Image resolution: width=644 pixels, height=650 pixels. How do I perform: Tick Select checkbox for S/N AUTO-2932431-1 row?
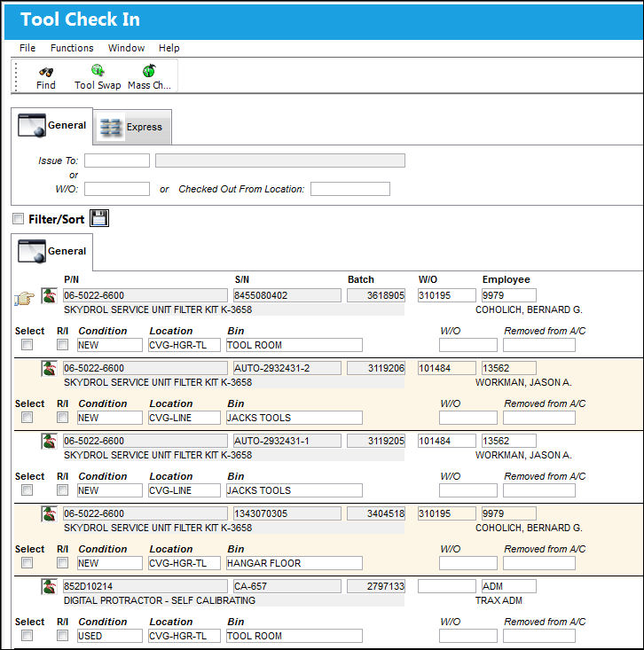click(27, 490)
